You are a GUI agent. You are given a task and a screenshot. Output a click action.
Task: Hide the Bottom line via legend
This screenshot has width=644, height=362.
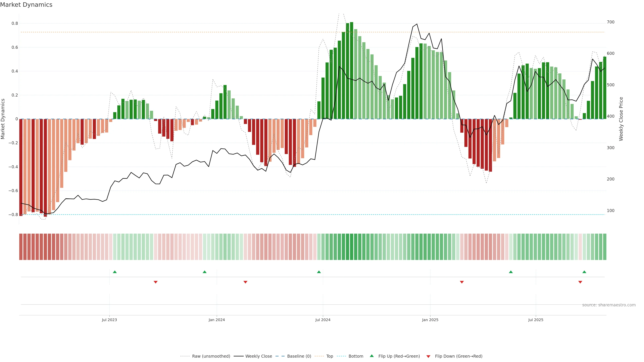pos(356,356)
